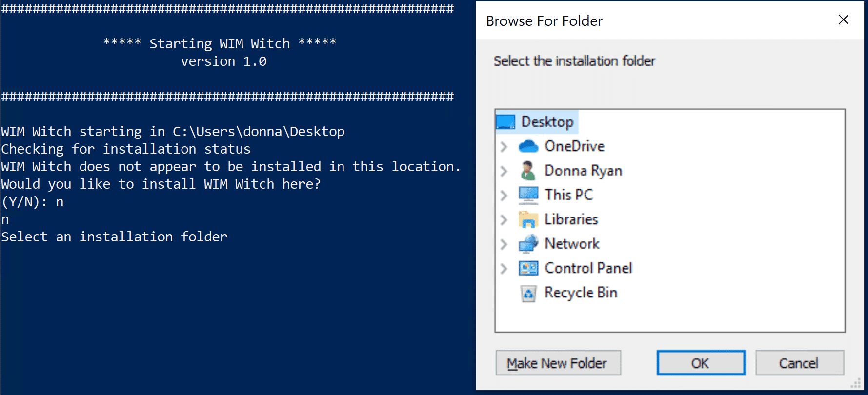This screenshot has height=395, width=868.
Task: Expand the Network tree node
Action: (504, 244)
